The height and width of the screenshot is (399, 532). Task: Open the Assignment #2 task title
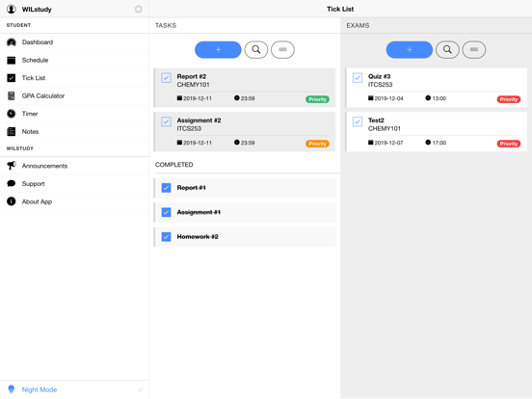[x=199, y=120]
